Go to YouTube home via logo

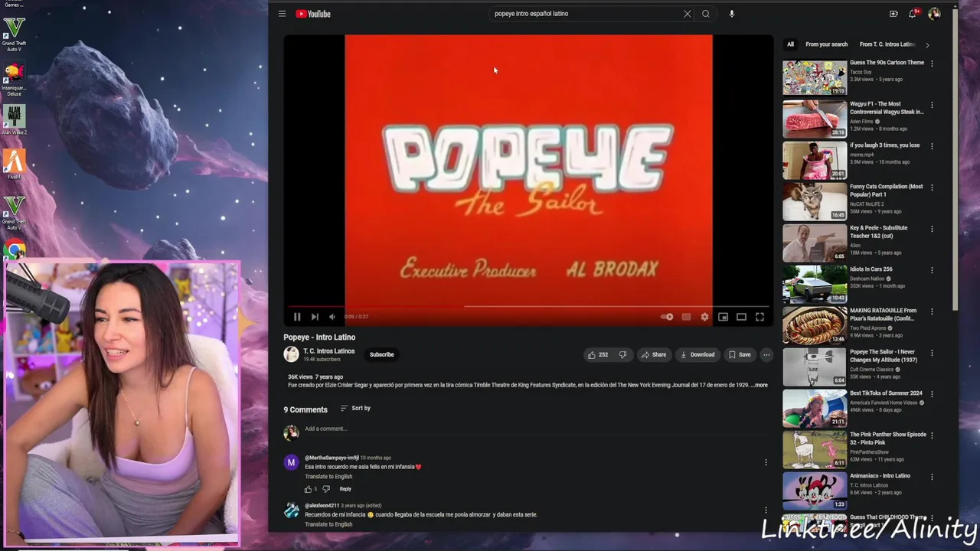coord(313,14)
